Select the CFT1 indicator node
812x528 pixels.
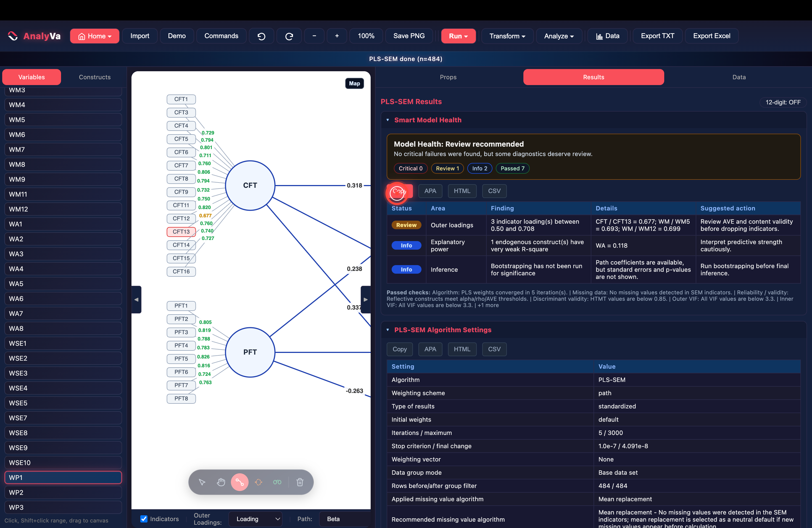pyautogui.click(x=181, y=99)
